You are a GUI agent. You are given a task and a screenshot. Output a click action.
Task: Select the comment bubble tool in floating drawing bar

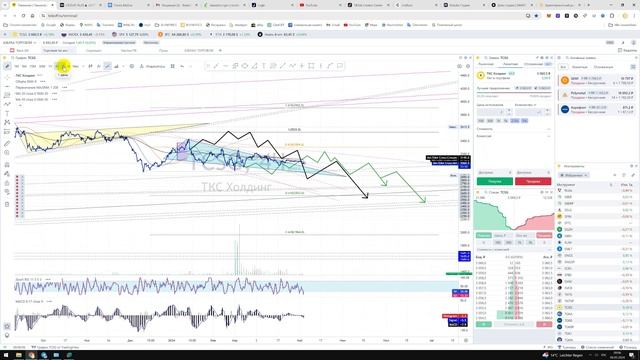[340, 66]
